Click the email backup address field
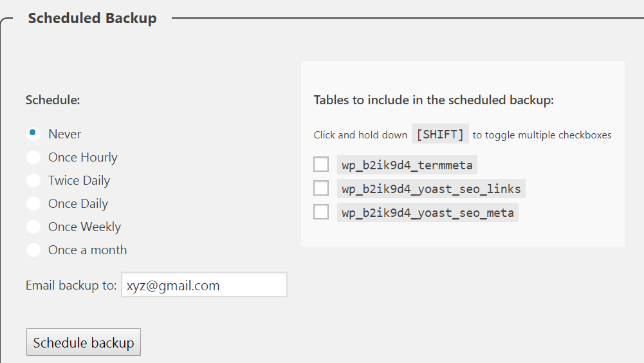644x363 pixels. click(203, 285)
